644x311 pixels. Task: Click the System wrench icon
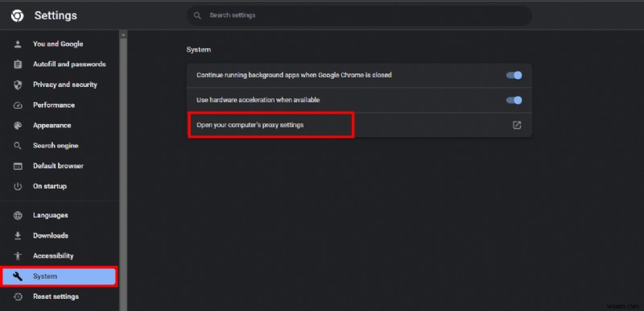[x=18, y=276]
